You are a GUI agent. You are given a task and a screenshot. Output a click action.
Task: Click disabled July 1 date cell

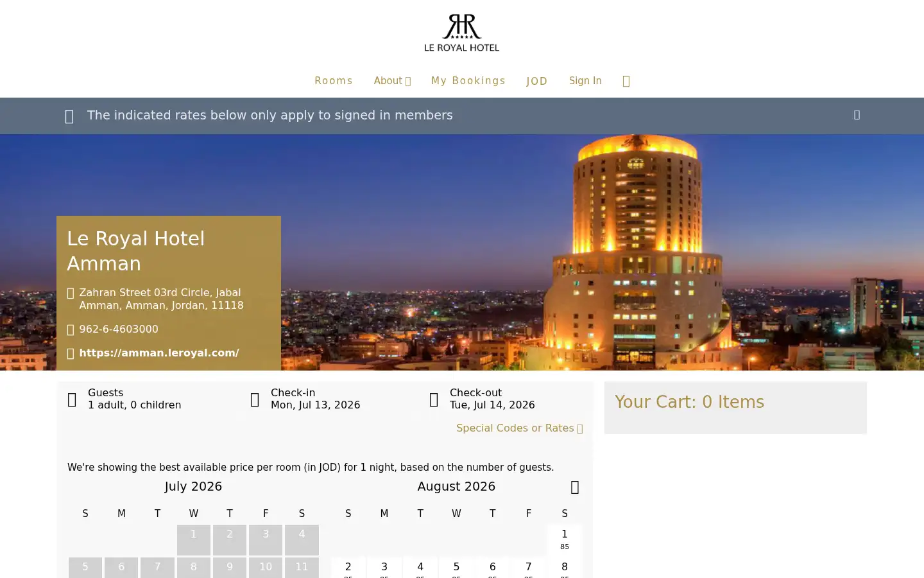coord(194,539)
